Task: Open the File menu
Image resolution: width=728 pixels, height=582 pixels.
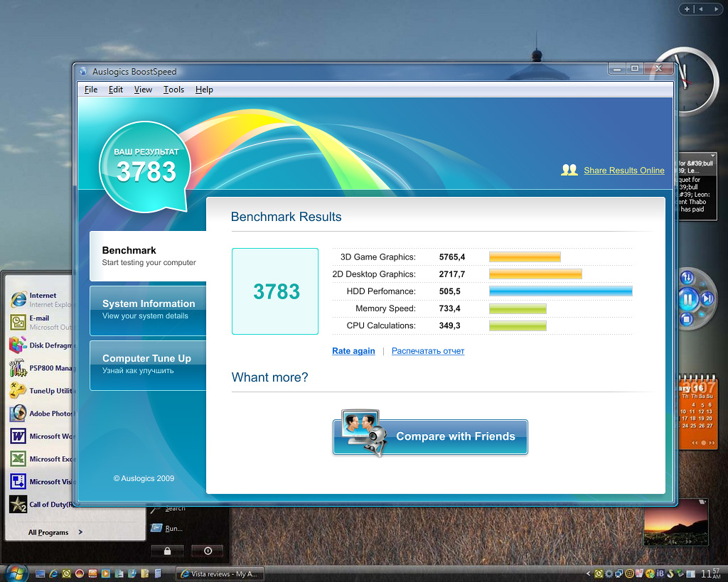Action: click(91, 90)
